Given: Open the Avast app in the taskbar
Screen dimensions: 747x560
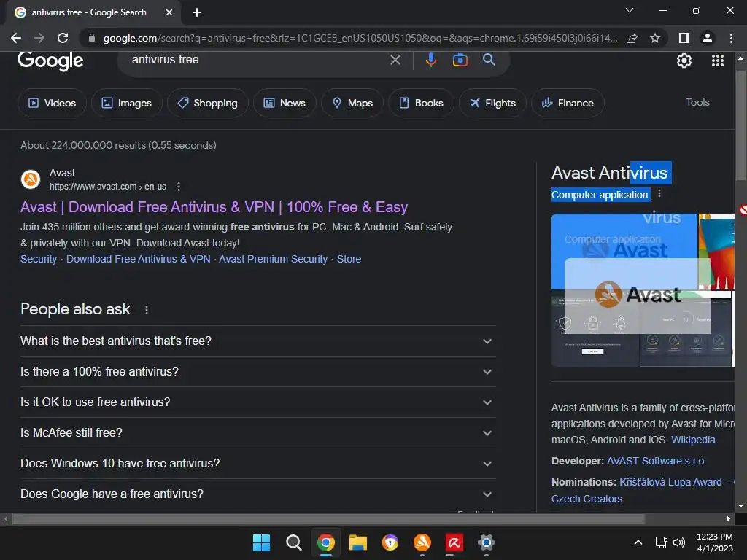Looking at the screenshot, I should coord(422,542).
